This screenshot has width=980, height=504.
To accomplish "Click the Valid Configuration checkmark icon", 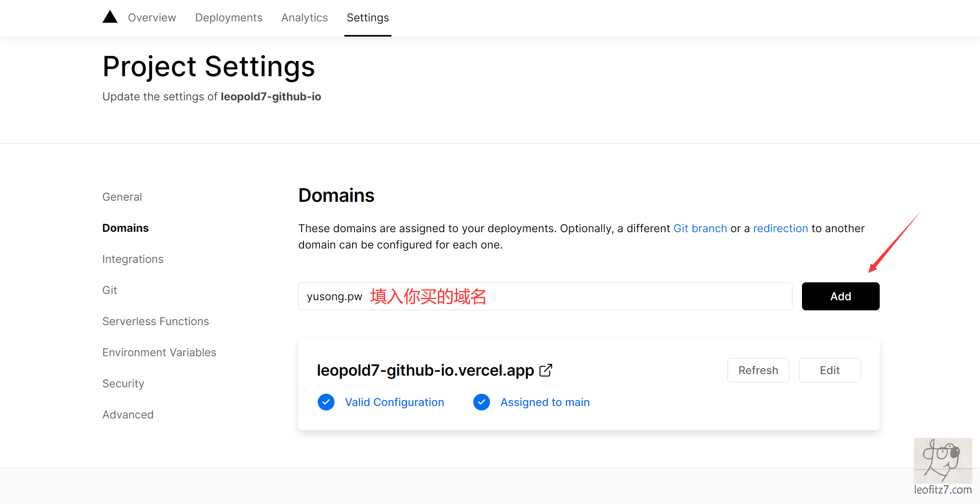I will 326,402.
